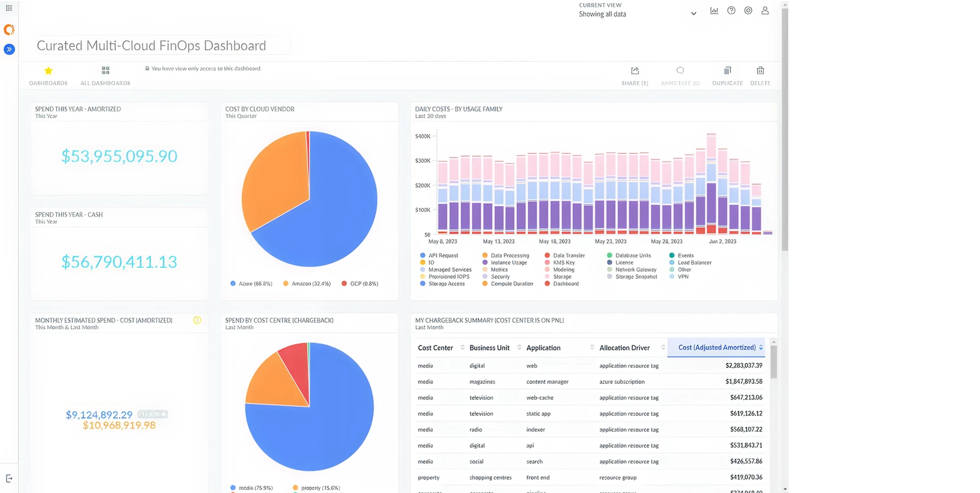The height and width of the screenshot is (493, 980).
Task: Open the Current View dropdown
Action: coord(694,13)
